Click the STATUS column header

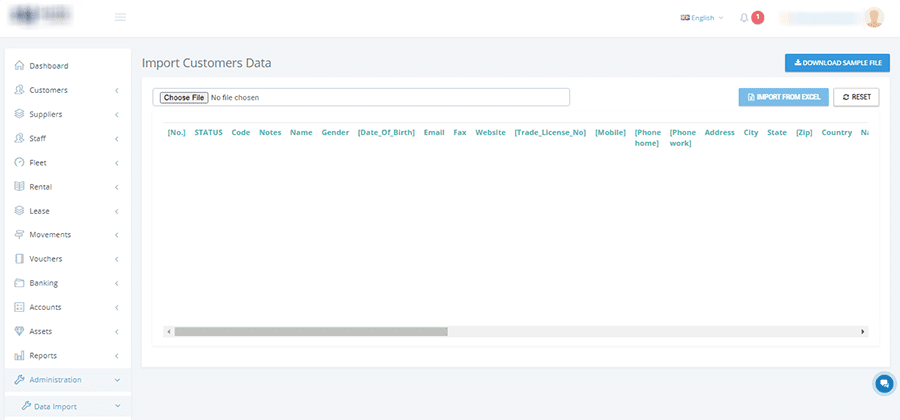208,133
